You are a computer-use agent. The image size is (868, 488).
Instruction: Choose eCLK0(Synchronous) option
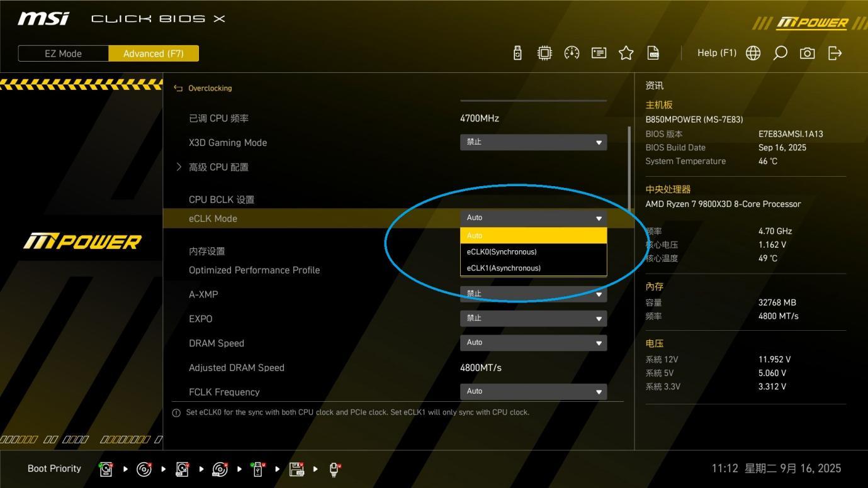click(534, 252)
